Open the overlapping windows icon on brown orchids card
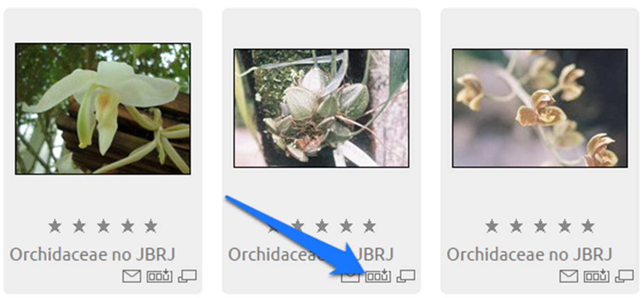This screenshot has height=298, width=644. pos(624,276)
